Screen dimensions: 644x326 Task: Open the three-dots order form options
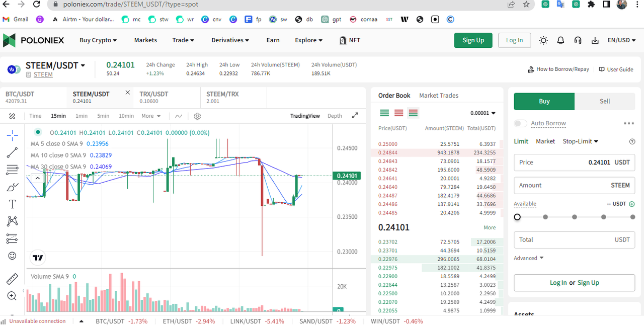click(x=629, y=123)
